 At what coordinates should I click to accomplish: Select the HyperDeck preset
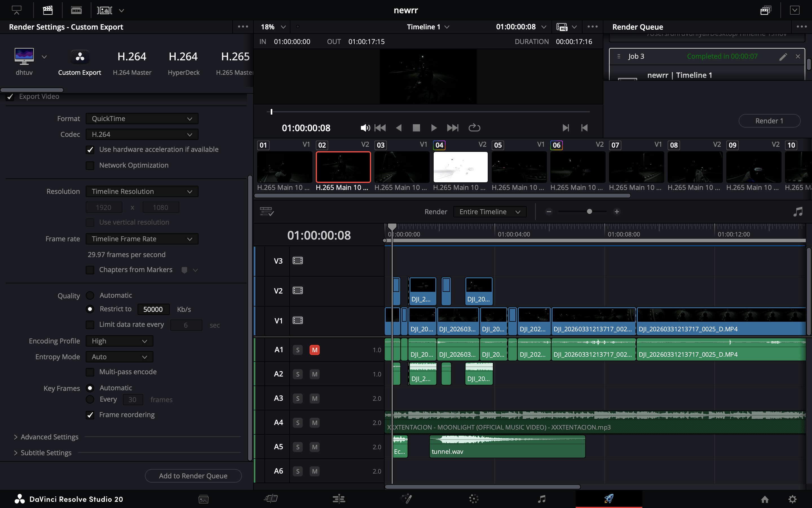[x=184, y=63]
